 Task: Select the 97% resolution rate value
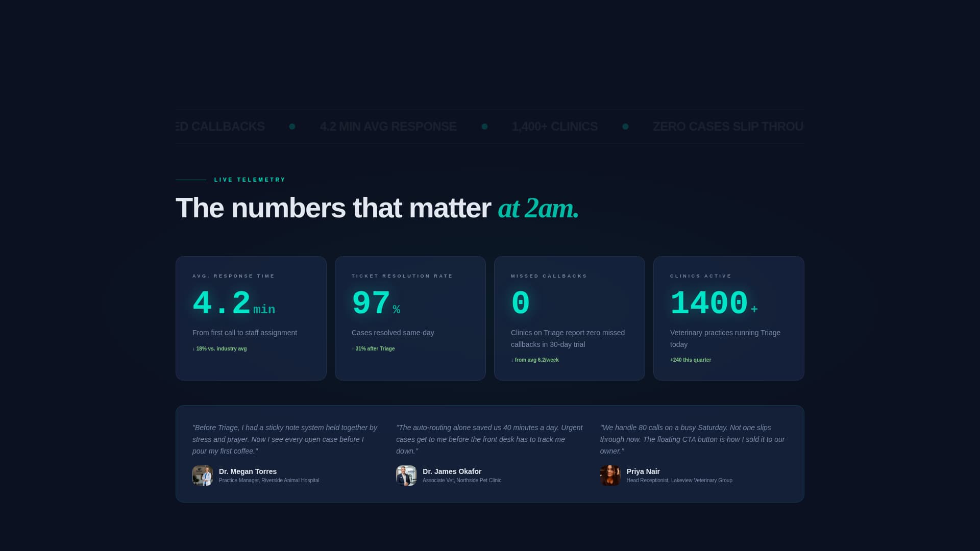[x=376, y=304]
